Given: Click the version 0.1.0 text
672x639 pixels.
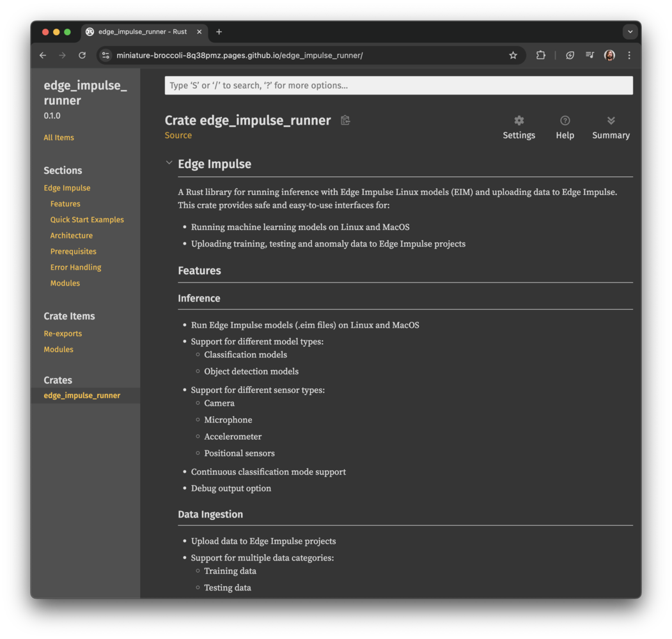Looking at the screenshot, I should 52,116.
